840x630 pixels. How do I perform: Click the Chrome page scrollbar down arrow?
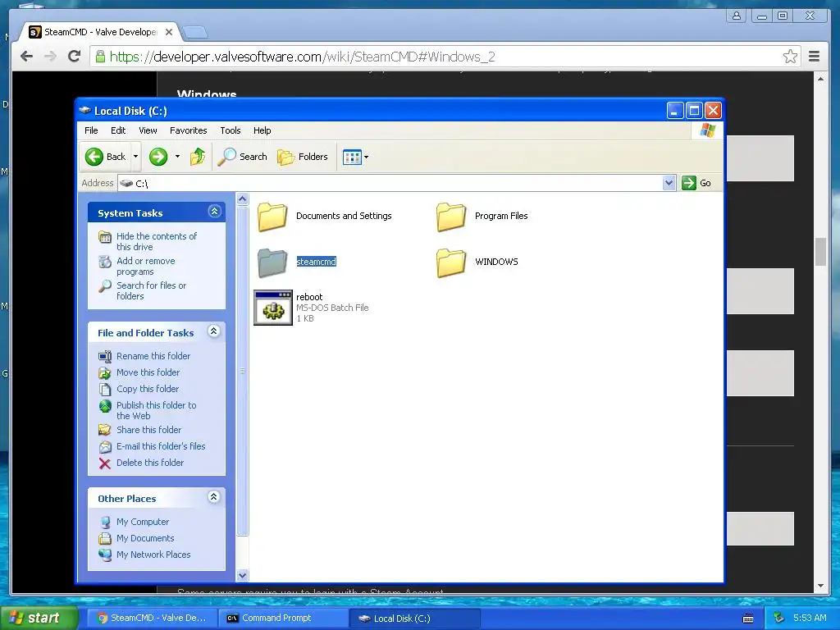tap(820, 586)
